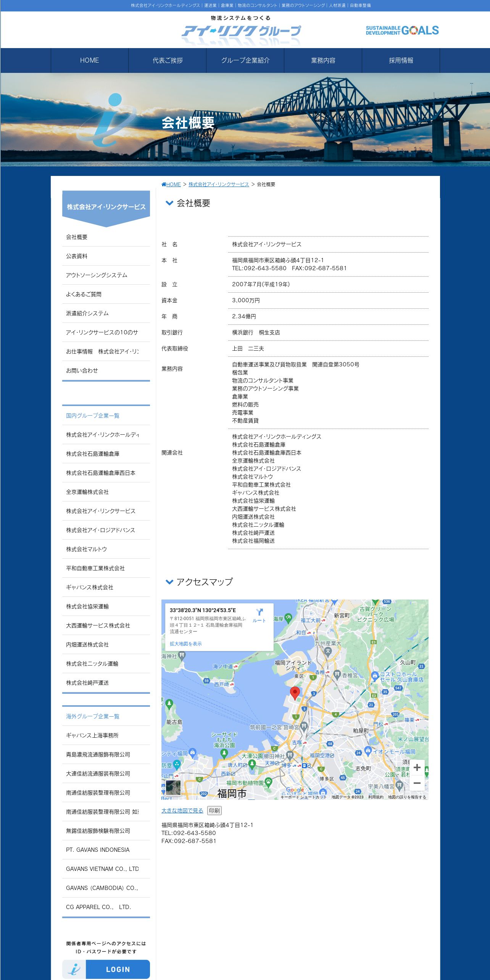
Task: Open the グループ企業紹介 navigation tab
Action: [x=245, y=60]
